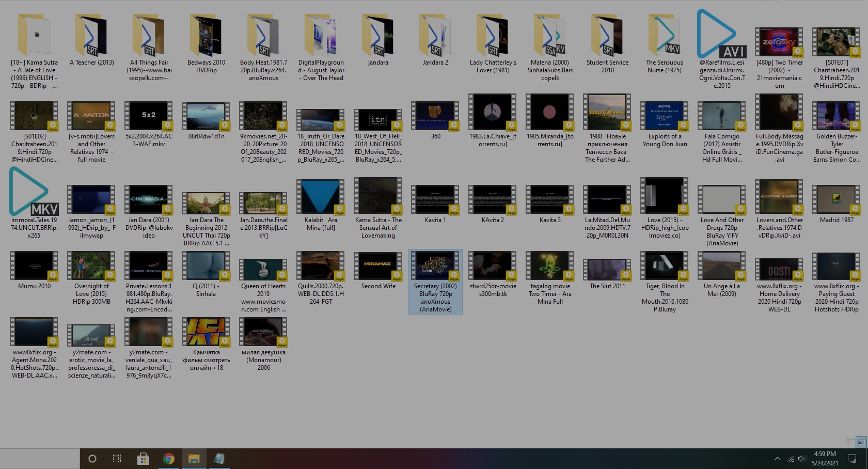The image size is (868, 469).
Task: Show hidden tray icons chevron
Action: coord(778,459)
